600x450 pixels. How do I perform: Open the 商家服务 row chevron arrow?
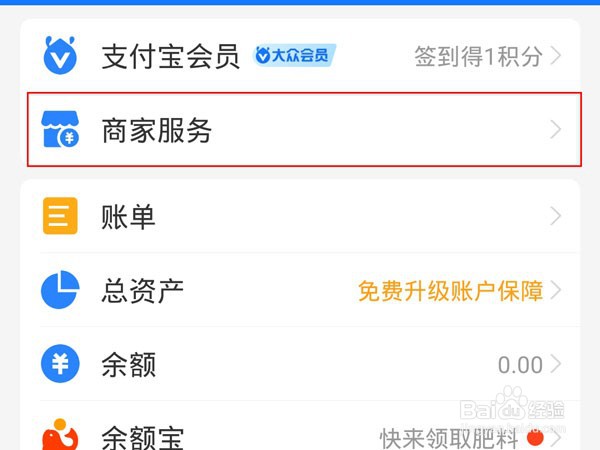pos(556,129)
